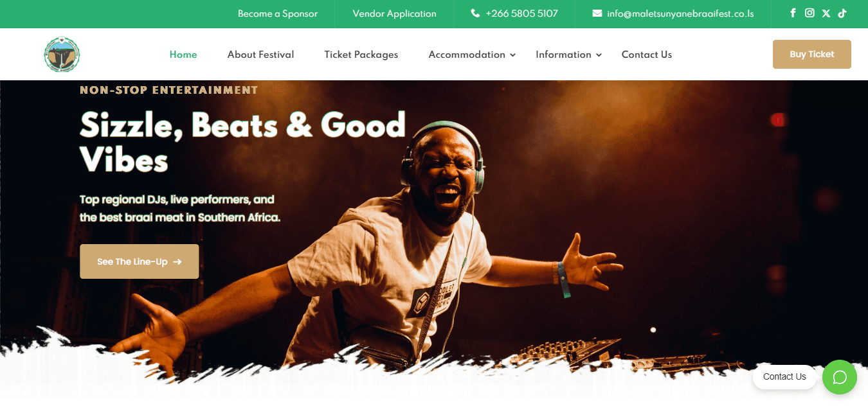Open the Instagram social icon

809,13
